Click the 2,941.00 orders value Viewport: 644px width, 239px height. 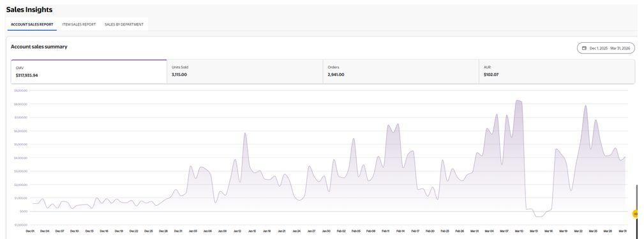click(x=336, y=75)
